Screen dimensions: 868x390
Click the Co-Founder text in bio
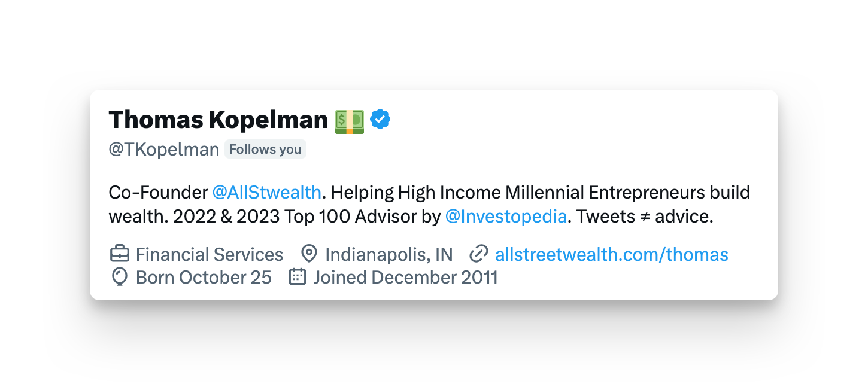pyautogui.click(x=158, y=193)
